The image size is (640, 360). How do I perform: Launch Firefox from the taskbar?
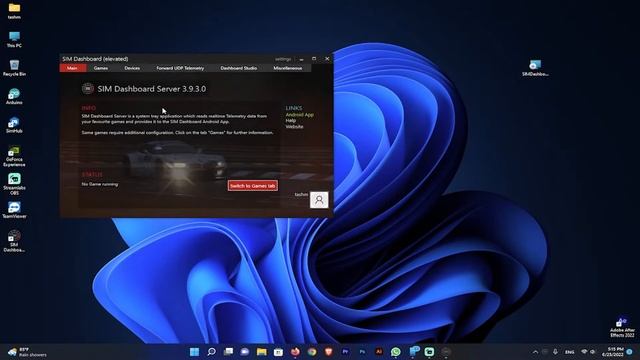point(295,351)
